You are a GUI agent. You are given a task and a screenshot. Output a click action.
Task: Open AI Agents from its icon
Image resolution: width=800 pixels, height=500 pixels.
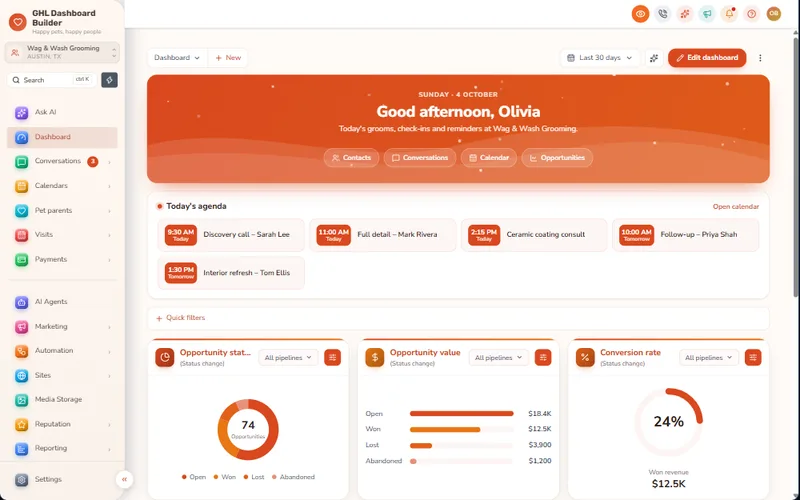[x=21, y=302]
